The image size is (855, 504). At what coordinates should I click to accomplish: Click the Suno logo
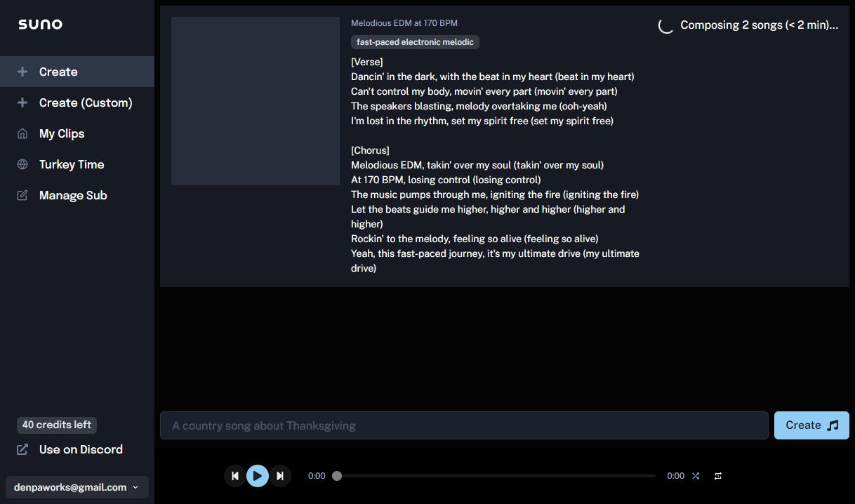[40, 25]
